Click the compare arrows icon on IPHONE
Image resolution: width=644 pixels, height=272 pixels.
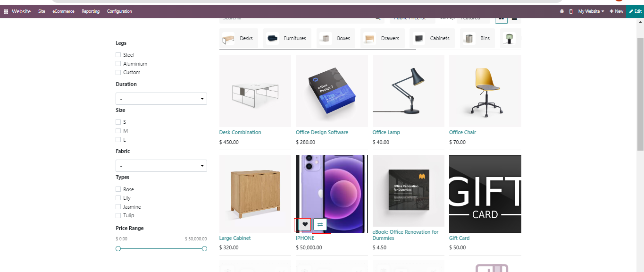tap(320, 225)
